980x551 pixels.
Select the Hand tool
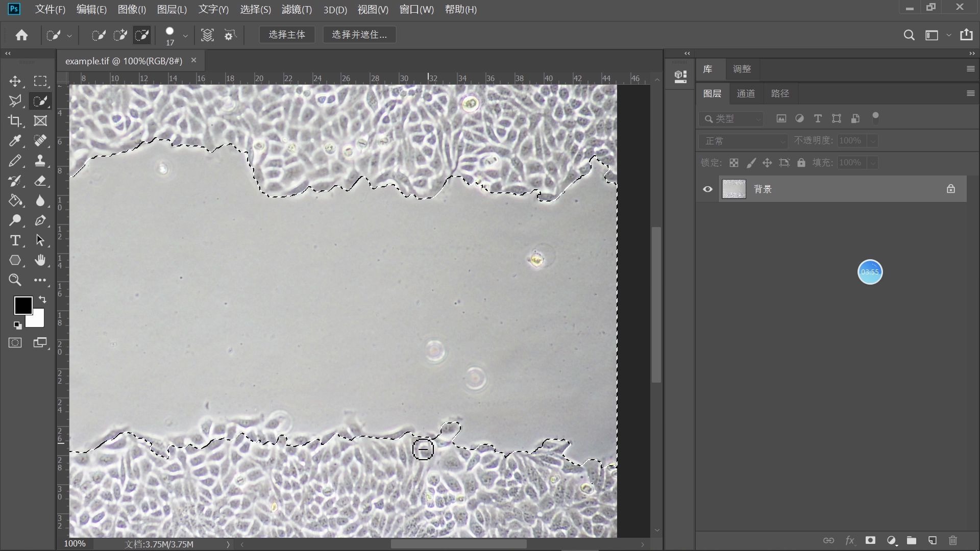pos(40,260)
